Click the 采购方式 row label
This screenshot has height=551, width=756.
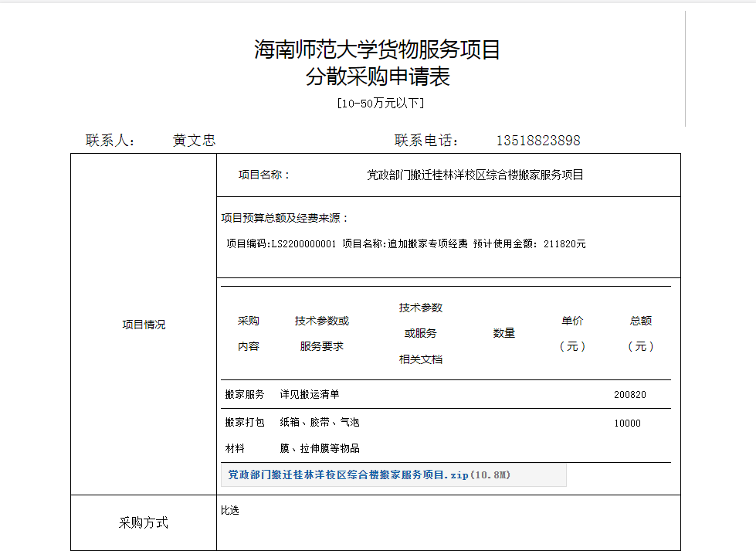pyautogui.click(x=144, y=523)
